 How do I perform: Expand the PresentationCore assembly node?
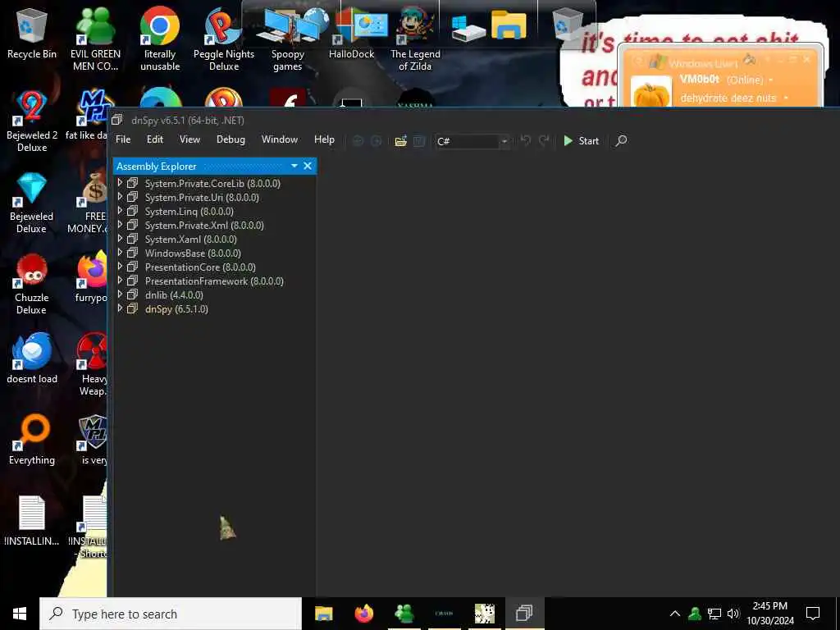point(120,267)
